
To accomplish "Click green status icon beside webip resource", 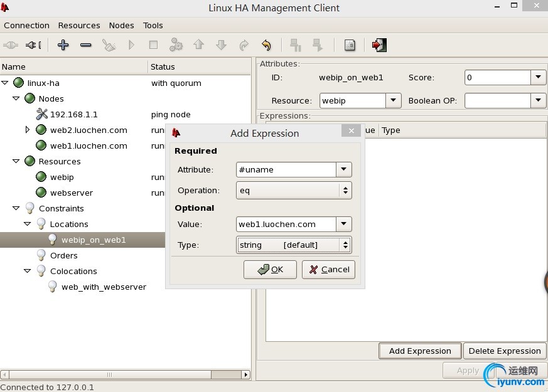I will coord(41,177).
